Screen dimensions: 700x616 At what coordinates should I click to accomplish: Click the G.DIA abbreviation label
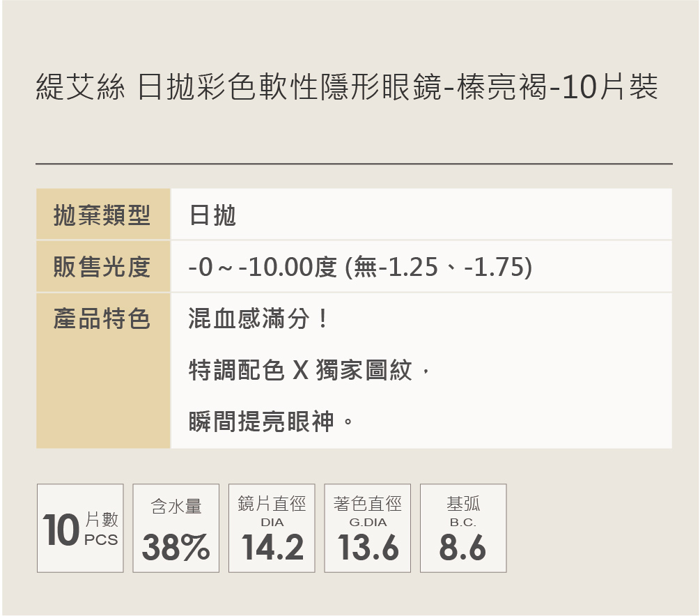(x=368, y=522)
